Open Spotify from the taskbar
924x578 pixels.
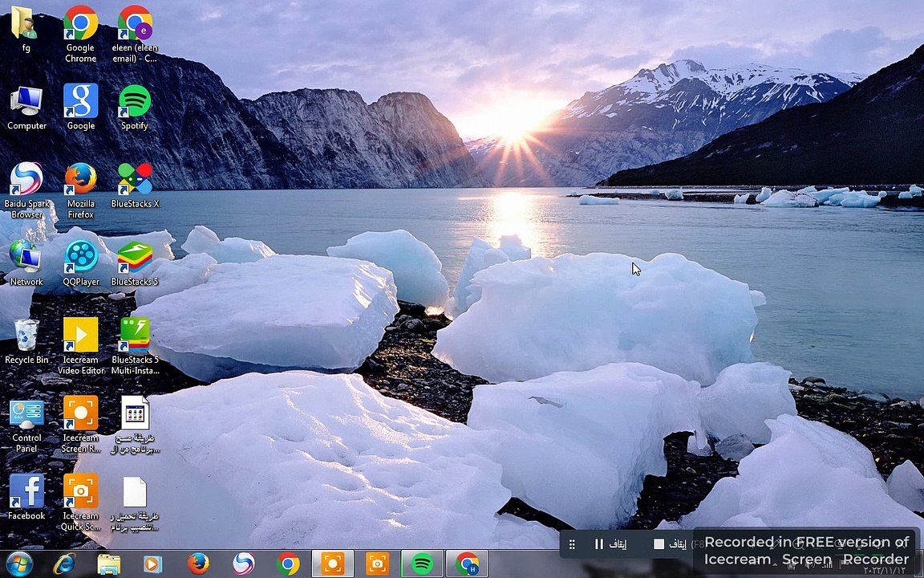(x=422, y=564)
